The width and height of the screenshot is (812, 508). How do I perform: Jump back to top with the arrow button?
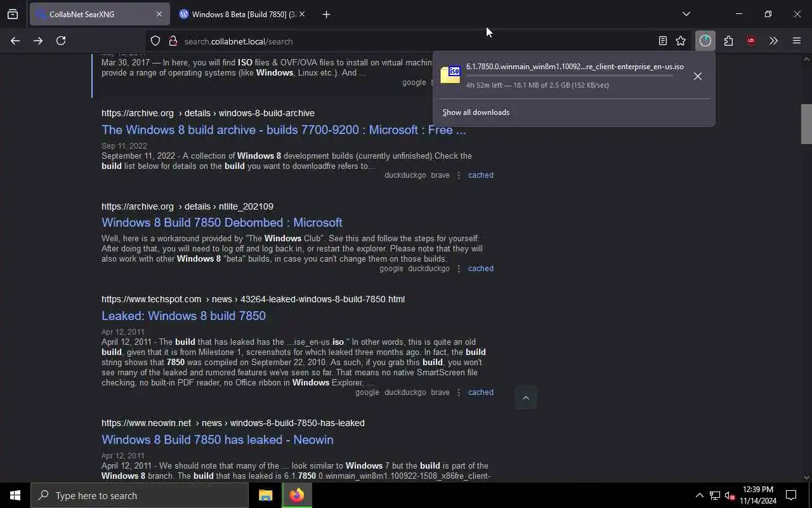tap(525, 398)
